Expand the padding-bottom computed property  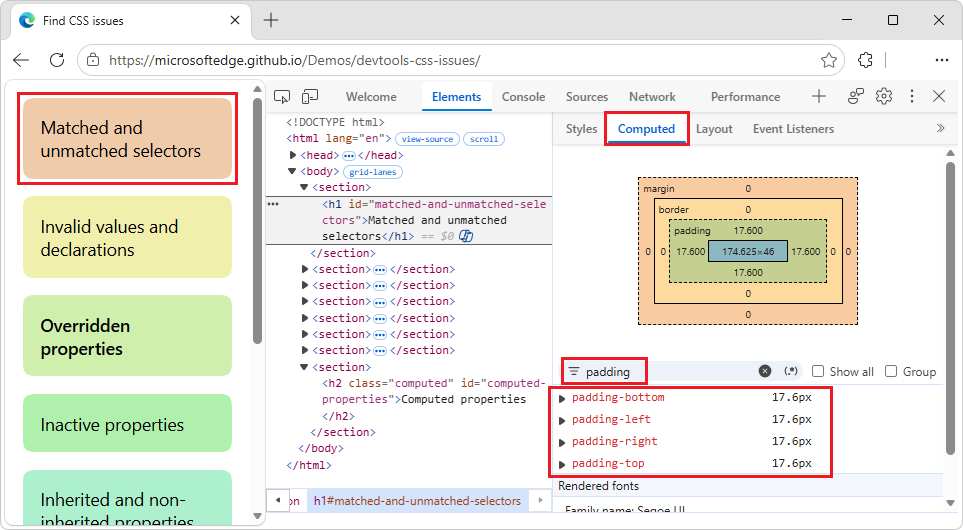[562, 399]
